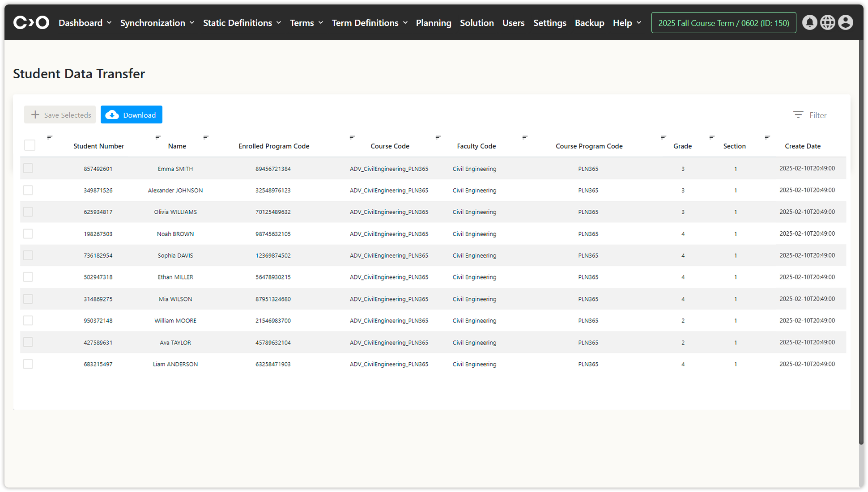This screenshot has width=868, height=492.
Task: Open the language globe icon
Action: coord(827,22)
